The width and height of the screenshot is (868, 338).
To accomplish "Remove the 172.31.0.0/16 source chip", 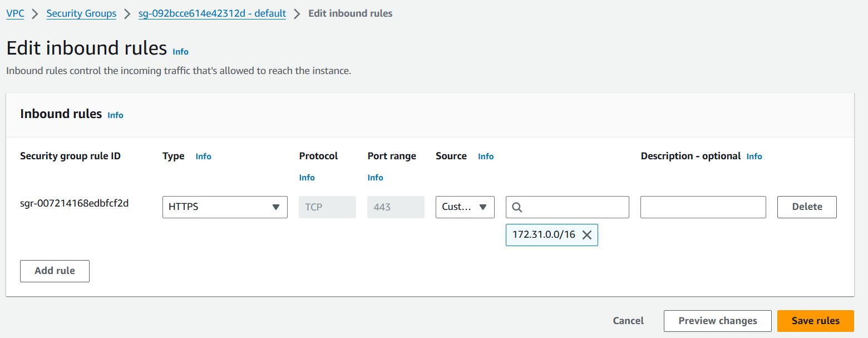I will point(586,235).
